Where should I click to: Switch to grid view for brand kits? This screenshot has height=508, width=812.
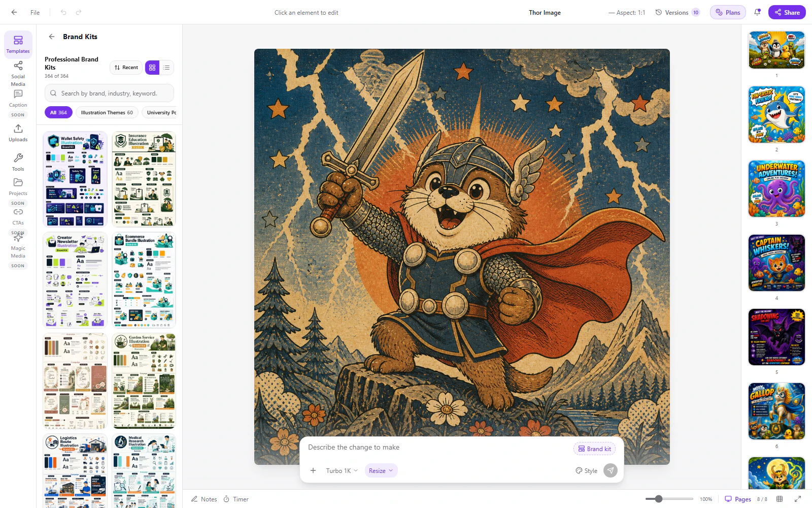(x=152, y=68)
